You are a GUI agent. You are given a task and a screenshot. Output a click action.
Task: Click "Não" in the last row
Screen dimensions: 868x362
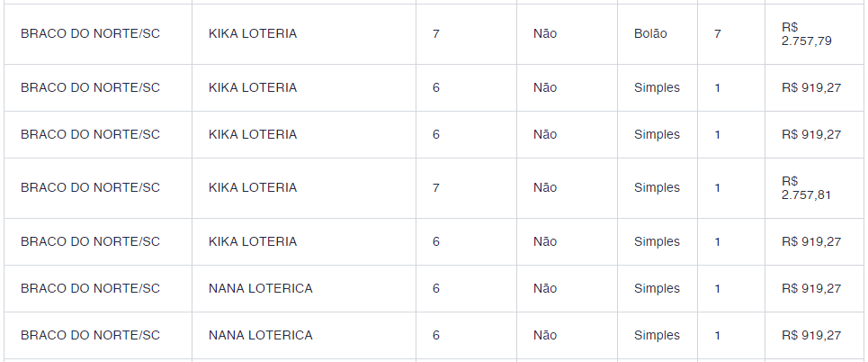(545, 335)
